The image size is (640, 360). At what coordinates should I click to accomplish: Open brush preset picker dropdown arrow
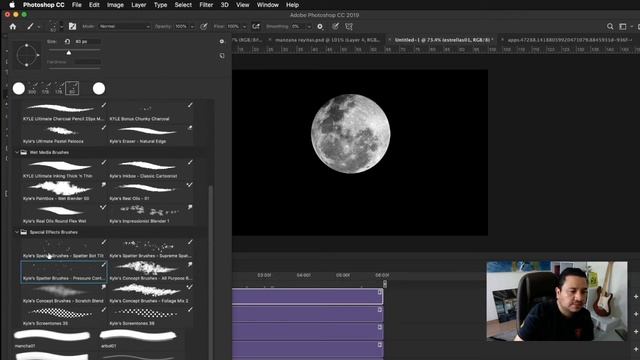[62, 27]
